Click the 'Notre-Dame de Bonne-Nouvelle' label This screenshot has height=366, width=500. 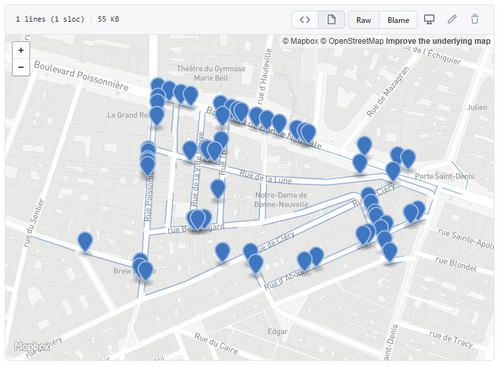tap(281, 199)
